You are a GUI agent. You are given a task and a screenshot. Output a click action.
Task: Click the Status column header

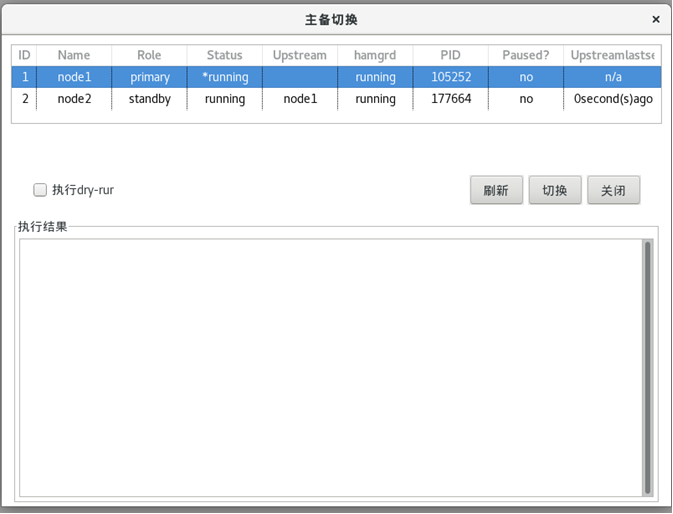pos(224,55)
